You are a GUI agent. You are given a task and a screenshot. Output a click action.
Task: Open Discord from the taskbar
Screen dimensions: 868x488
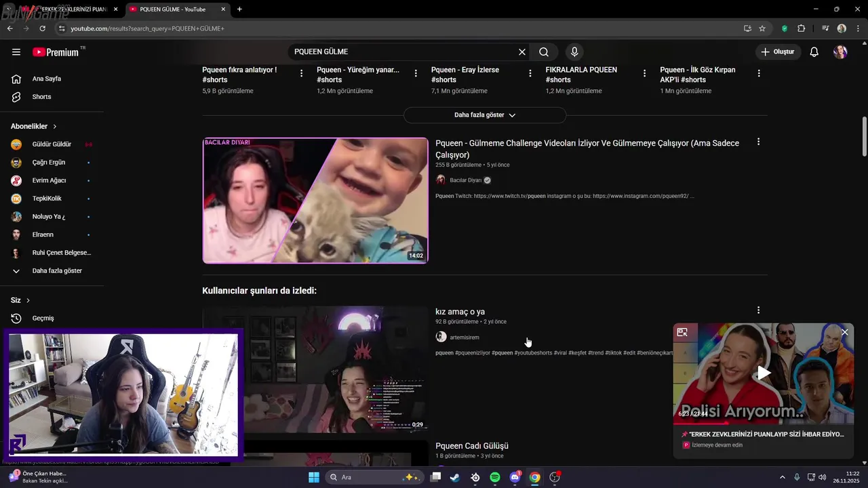[x=515, y=477]
